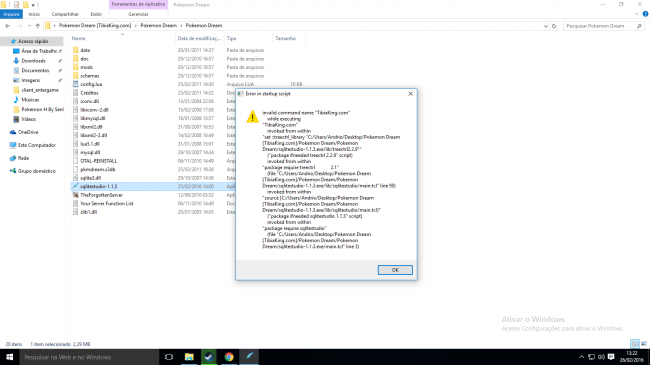The width and height of the screenshot is (650, 365).
Task: Select the sqlite3.dll file
Action: coord(91,178)
